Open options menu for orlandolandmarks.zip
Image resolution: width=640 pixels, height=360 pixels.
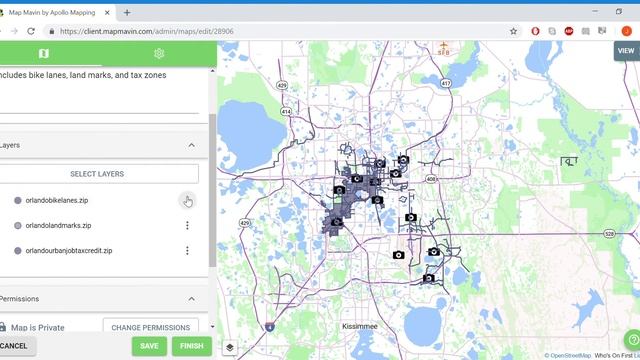(x=187, y=225)
